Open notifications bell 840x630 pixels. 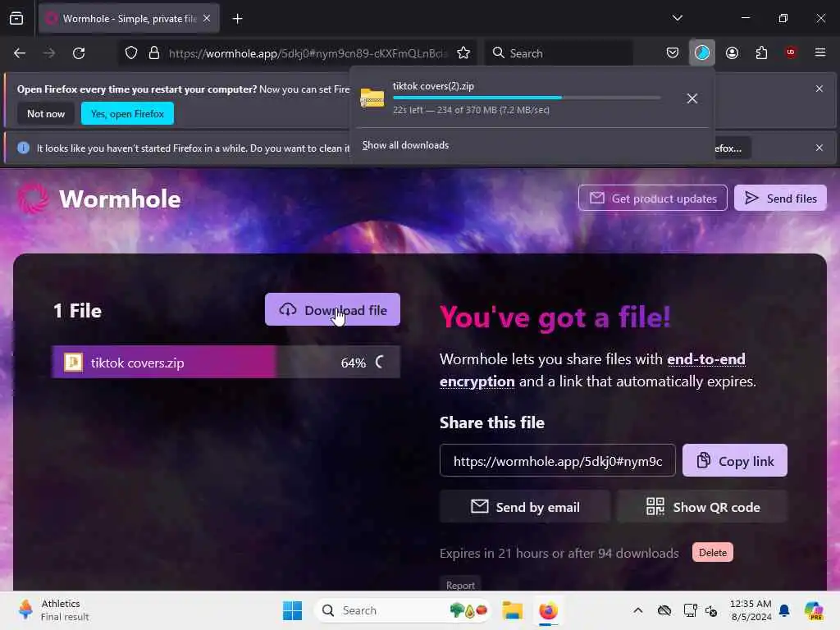pyautogui.click(x=784, y=610)
